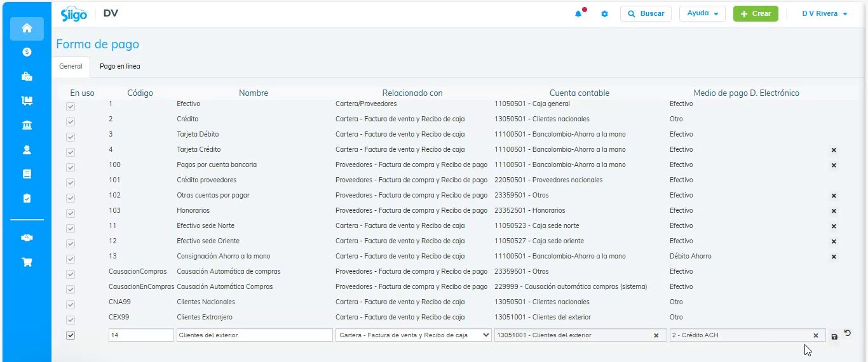868x362 pixels.
Task: Select the Causación Automática de compras cell
Action: point(229,271)
